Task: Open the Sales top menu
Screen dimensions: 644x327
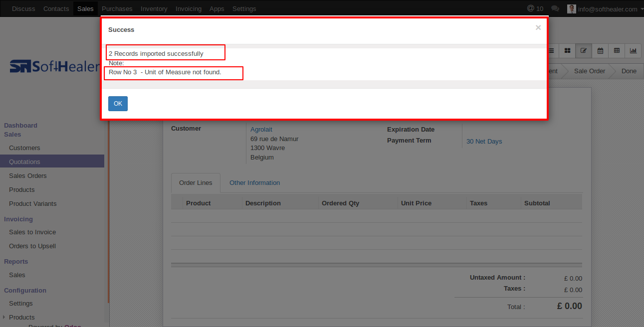Action: click(x=85, y=8)
